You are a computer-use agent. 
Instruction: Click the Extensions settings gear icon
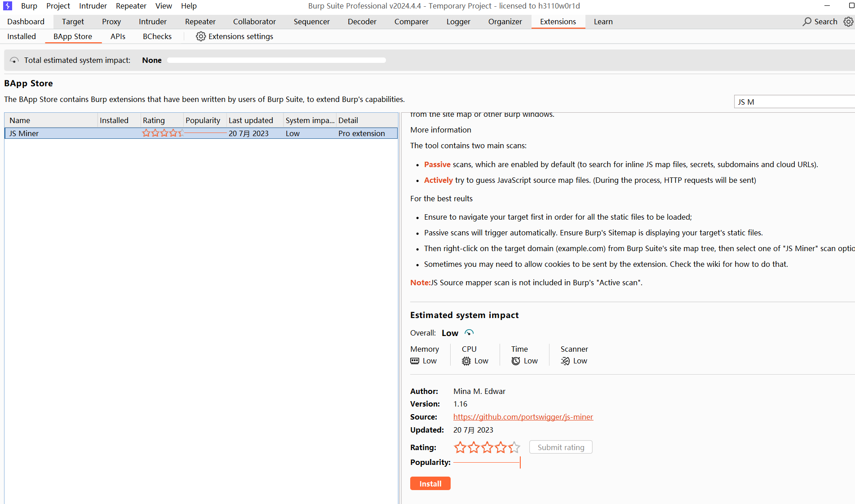tap(200, 36)
